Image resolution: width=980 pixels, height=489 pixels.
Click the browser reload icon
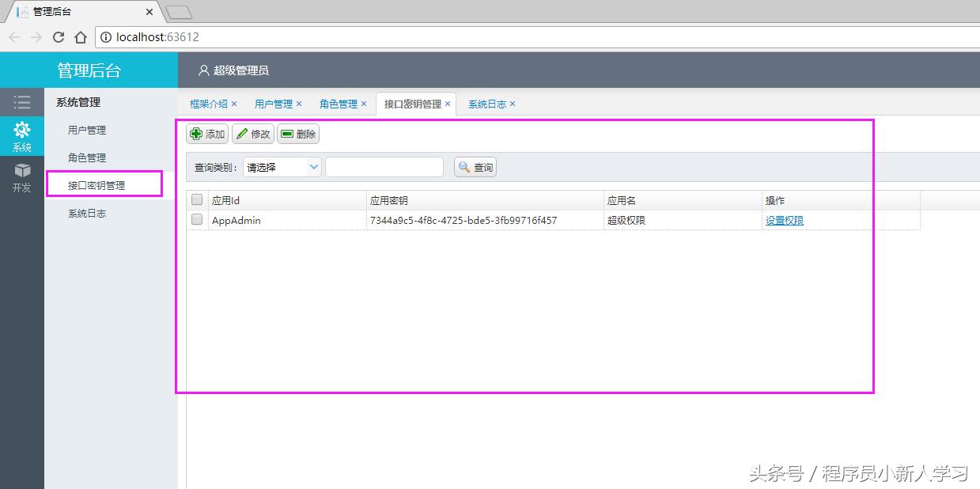point(59,37)
